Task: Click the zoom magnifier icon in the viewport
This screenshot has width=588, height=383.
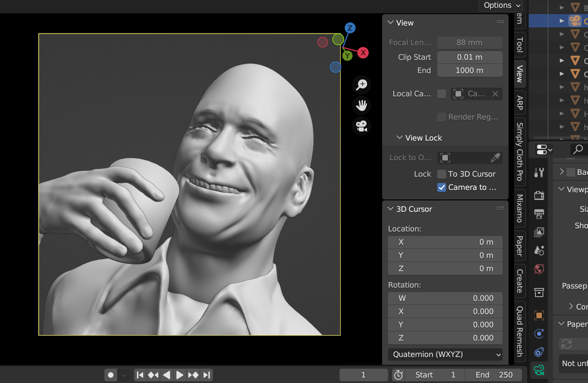Action: (x=362, y=84)
